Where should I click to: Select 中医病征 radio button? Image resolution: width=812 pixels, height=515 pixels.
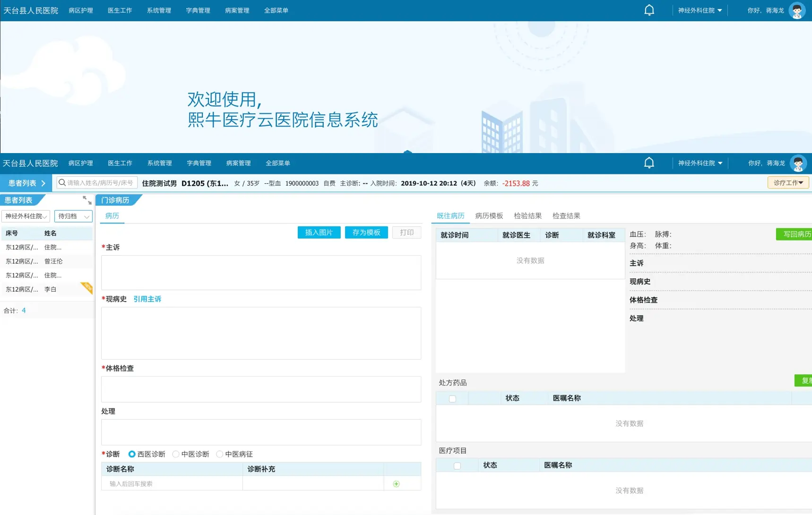click(x=220, y=454)
